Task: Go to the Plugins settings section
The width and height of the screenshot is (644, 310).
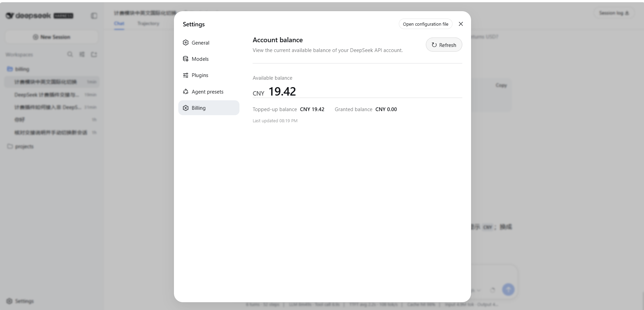Action: 209,75
